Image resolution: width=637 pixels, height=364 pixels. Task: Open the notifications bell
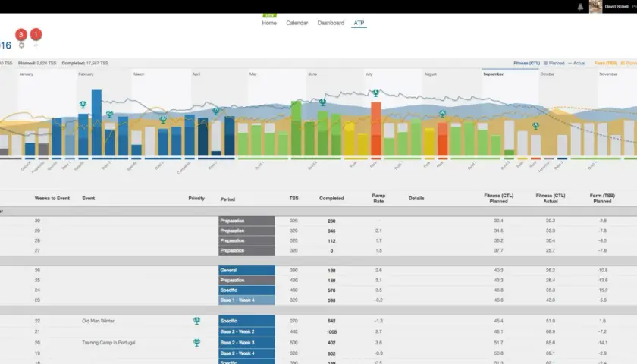pos(580,7)
